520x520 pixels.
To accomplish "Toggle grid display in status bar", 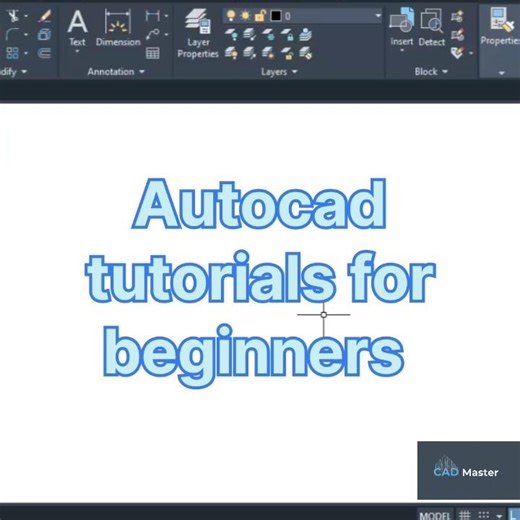I will [465, 514].
